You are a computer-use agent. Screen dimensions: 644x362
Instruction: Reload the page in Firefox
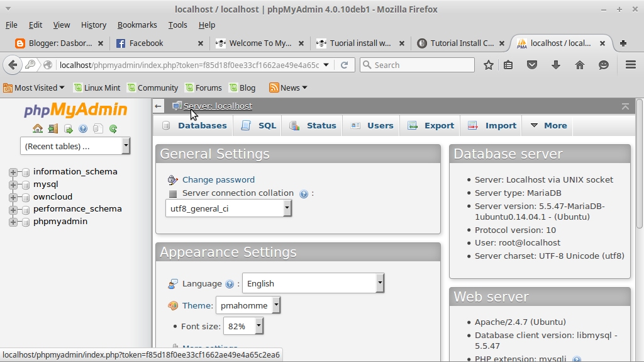point(344,65)
